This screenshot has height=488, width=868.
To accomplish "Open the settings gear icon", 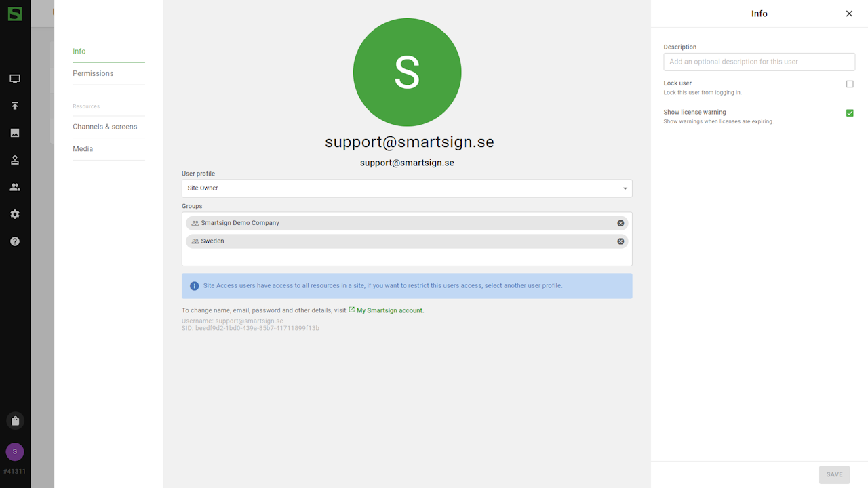I will [x=15, y=214].
